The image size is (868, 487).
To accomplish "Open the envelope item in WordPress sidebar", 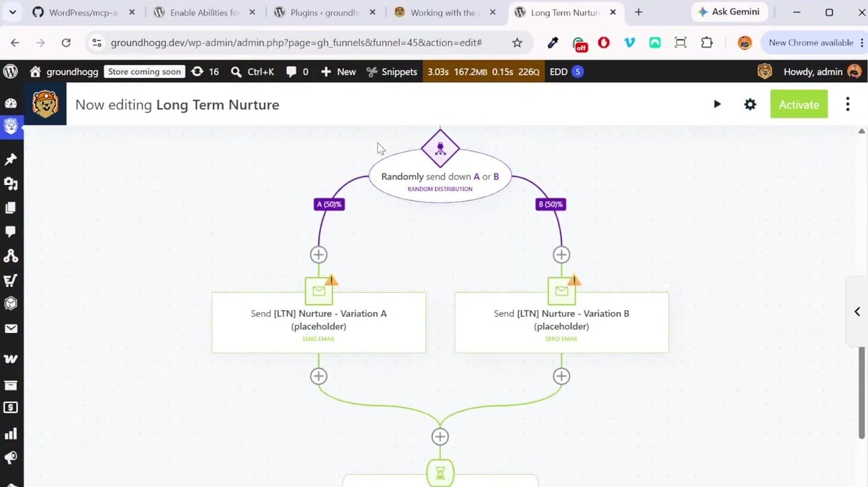I will 11,329.
